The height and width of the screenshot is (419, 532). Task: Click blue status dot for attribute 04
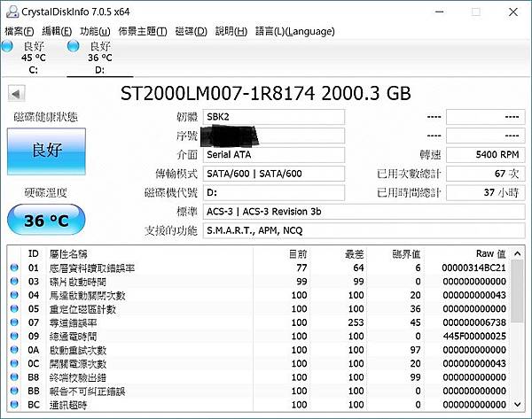[x=14, y=295]
